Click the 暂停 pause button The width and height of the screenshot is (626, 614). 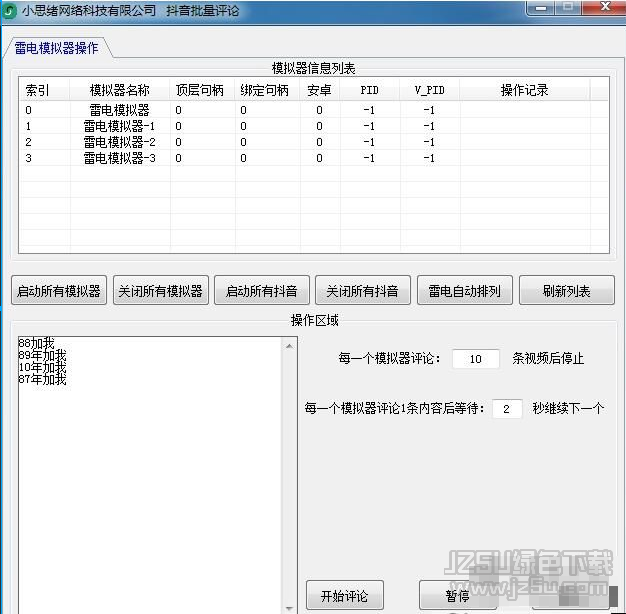click(458, 595)
